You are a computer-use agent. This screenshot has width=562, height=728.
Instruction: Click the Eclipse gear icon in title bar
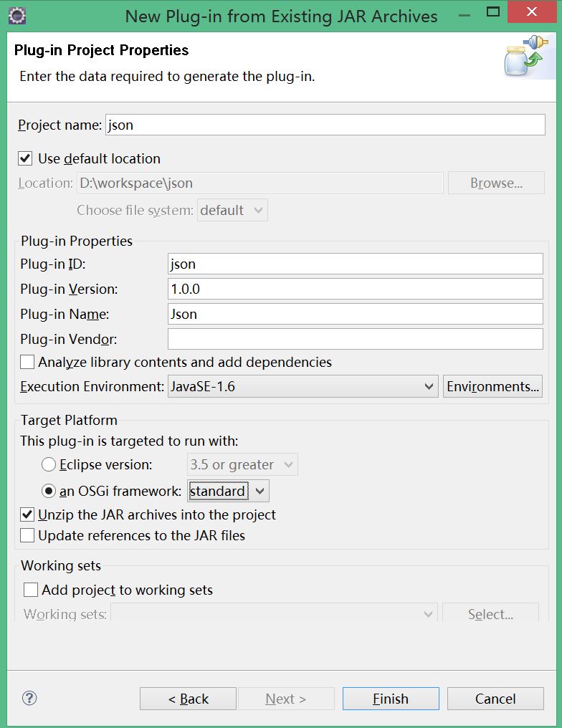[17, 16]
